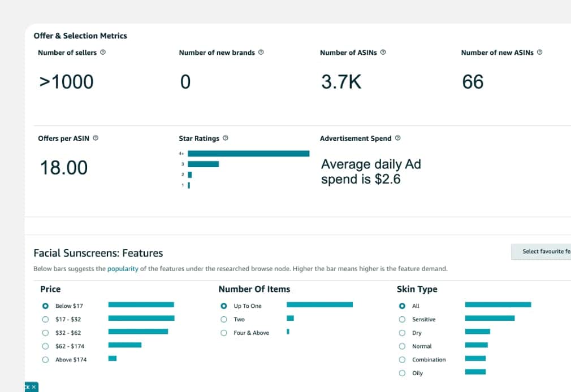Select Sensitive skin type radio button
571x392 pixels.
402,319
